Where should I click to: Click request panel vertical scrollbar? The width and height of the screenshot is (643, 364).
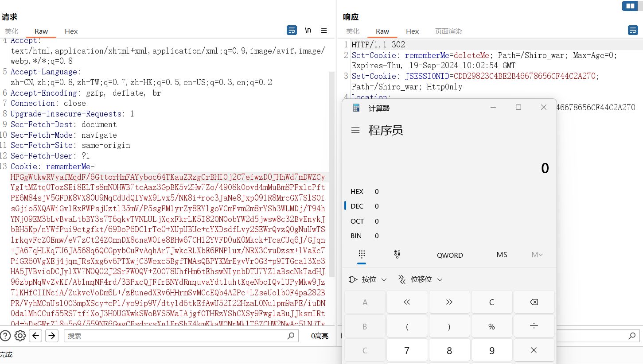pos(332,174)
